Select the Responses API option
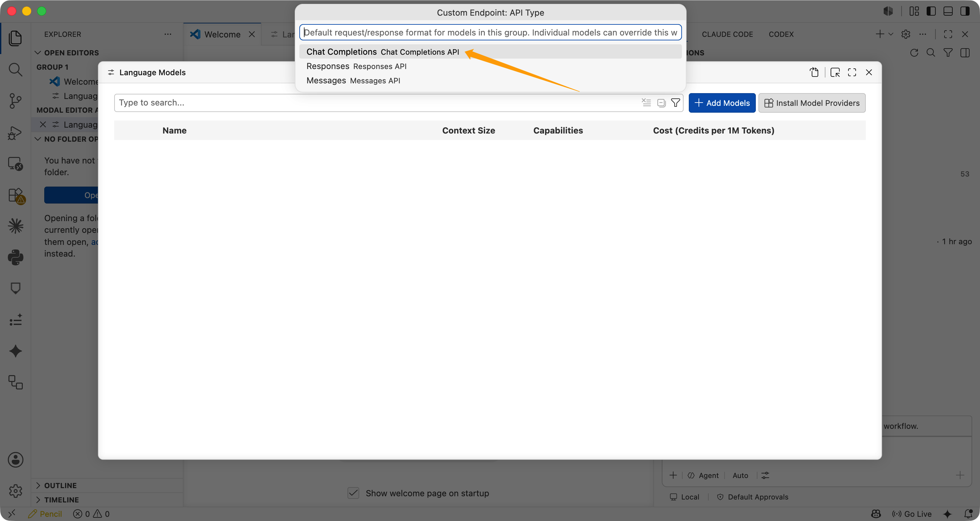Viewport: 980px width, 521px height. 490,66
